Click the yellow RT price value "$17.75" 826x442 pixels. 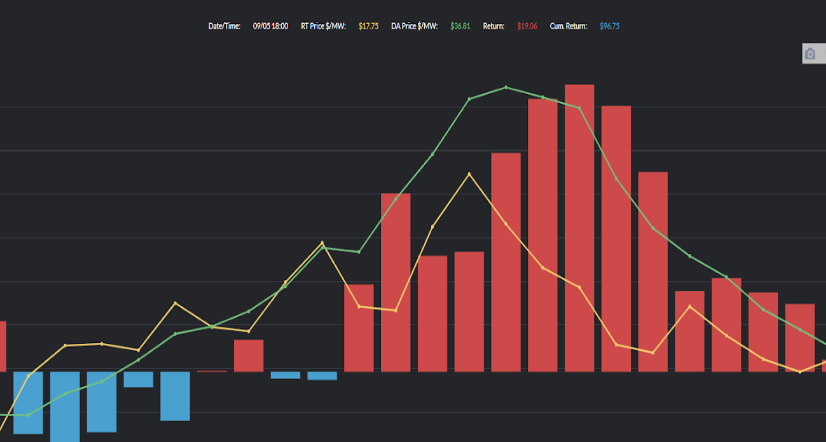pyautogui.click(x=368, y=26)
